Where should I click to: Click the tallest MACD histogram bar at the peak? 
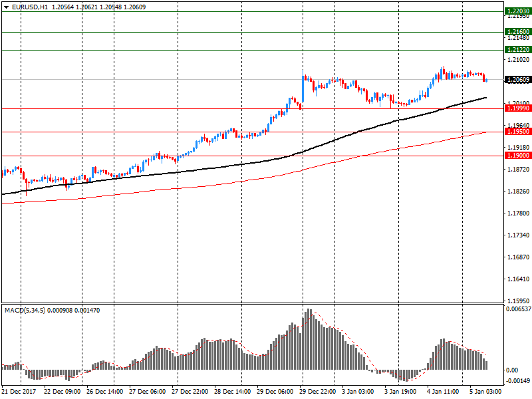308,339
